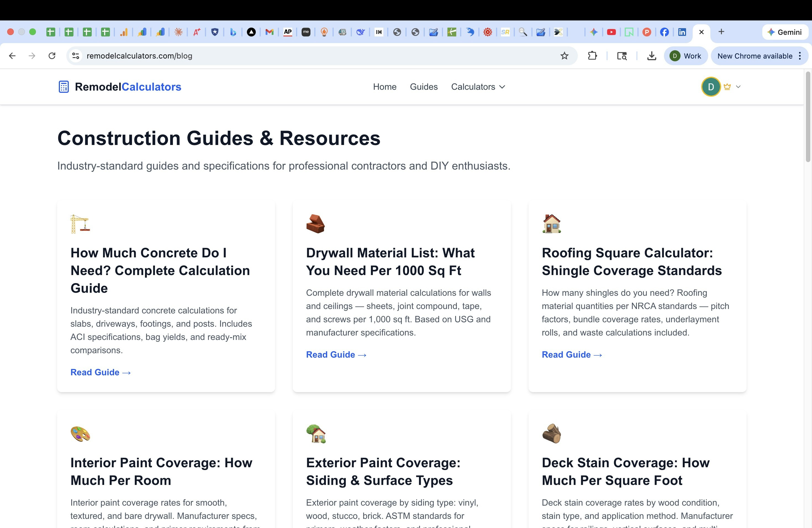Click the Gemini button
The height and width of the screenshot is (528, 812).
point(784,32)
